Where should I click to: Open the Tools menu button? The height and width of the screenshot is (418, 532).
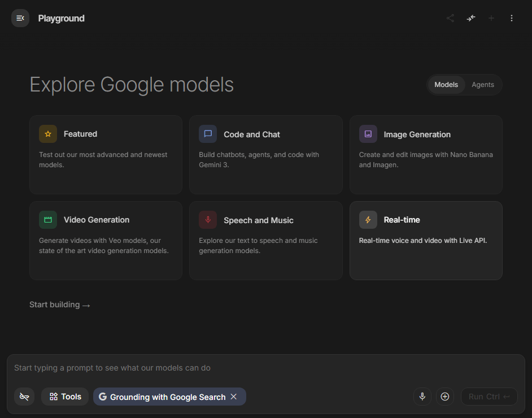65,397
